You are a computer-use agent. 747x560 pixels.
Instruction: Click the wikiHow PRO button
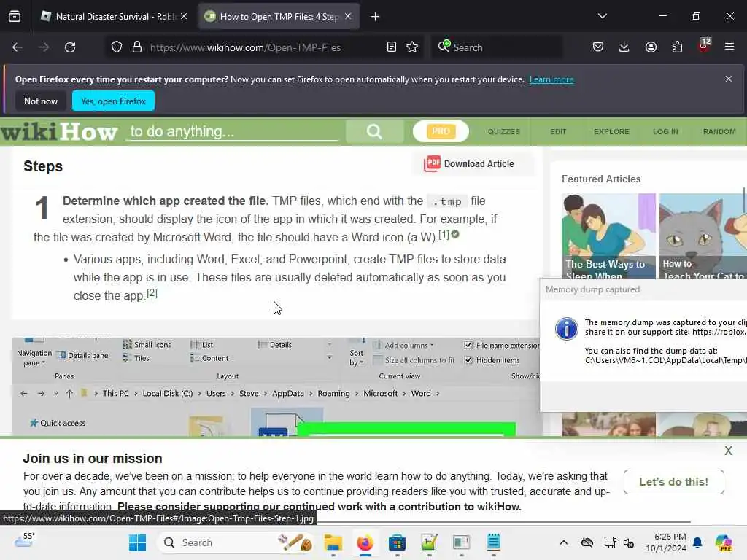441,131
